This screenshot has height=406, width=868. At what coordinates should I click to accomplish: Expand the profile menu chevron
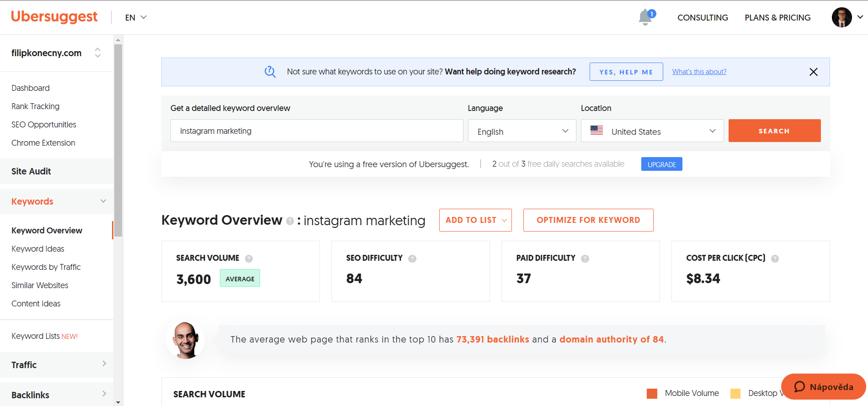[860, 17]
